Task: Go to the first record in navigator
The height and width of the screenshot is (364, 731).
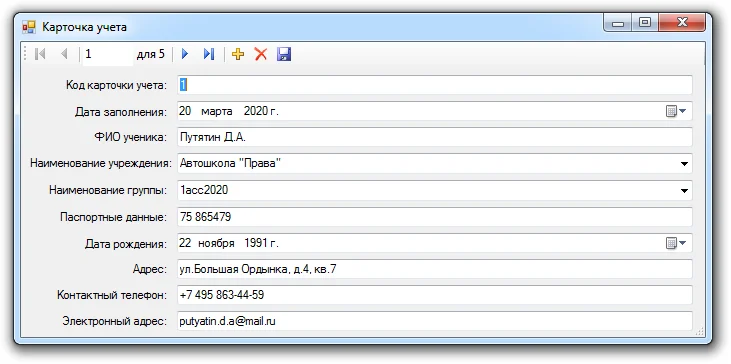Action: [41, 55]
